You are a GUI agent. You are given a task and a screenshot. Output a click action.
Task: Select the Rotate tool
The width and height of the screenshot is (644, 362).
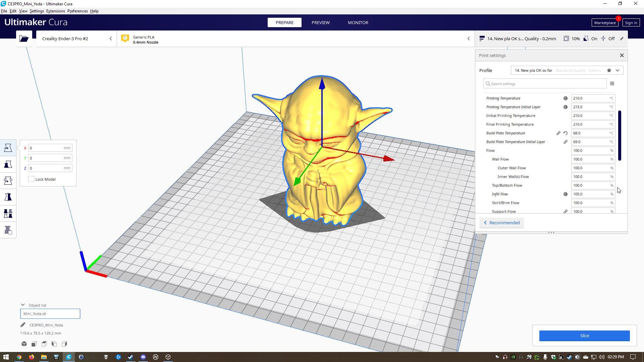click(x=8, y=181)
